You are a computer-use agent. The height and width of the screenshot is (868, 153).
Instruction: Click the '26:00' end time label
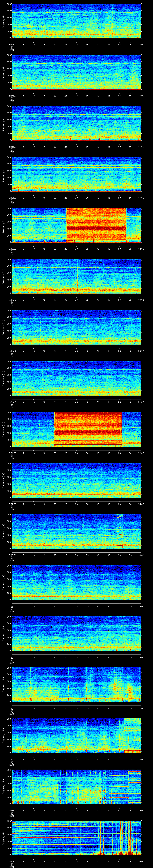click(x=141, y=657)
